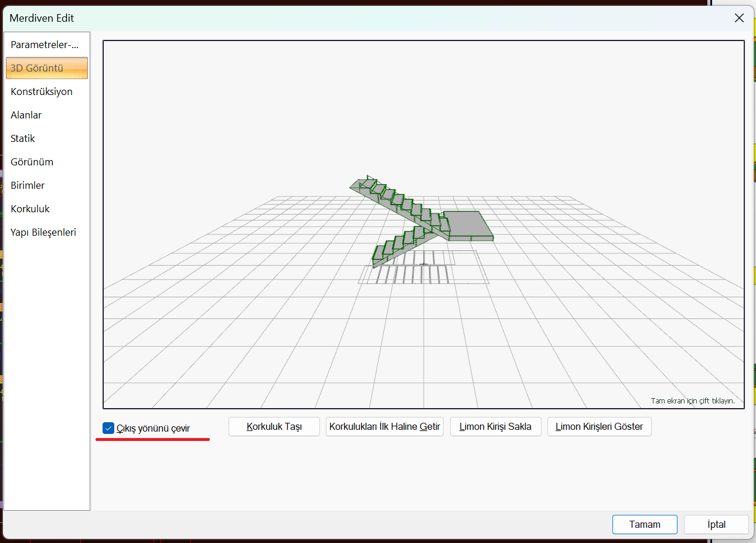Image resolution: width=756 pixels, height=543 pixels.
Task: Switch to the Konstrüksiyon section
Action: tap(42, 91)
